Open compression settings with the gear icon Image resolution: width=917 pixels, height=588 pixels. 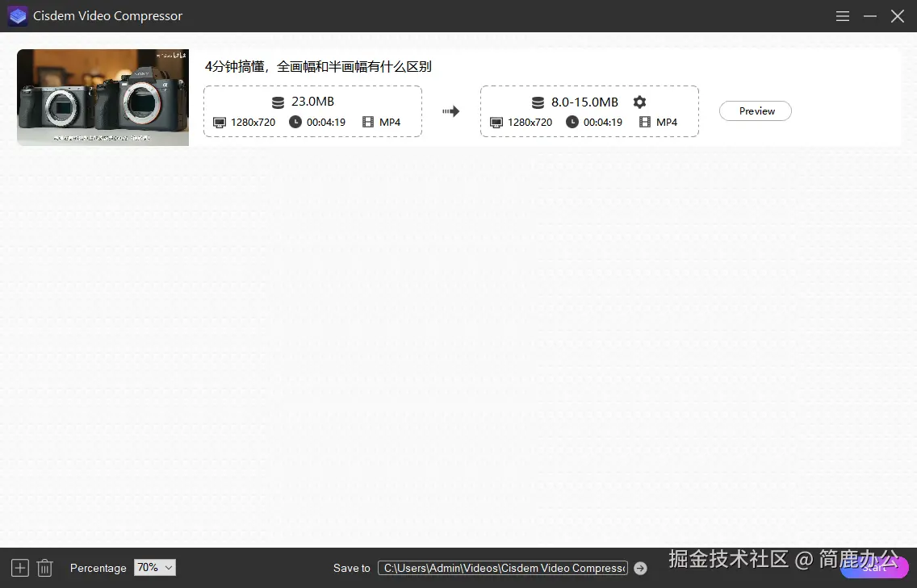[639, 102]
